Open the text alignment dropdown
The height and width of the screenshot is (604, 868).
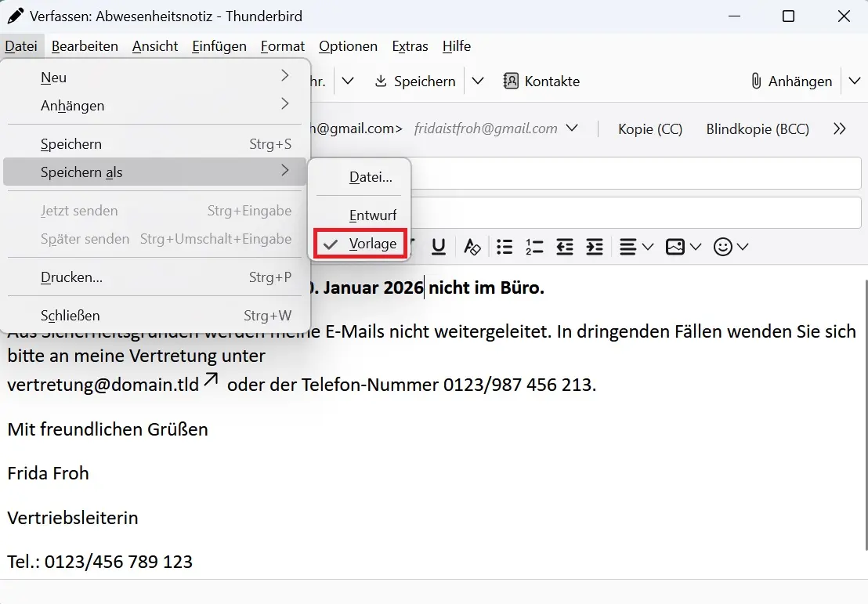click(647, 246)
